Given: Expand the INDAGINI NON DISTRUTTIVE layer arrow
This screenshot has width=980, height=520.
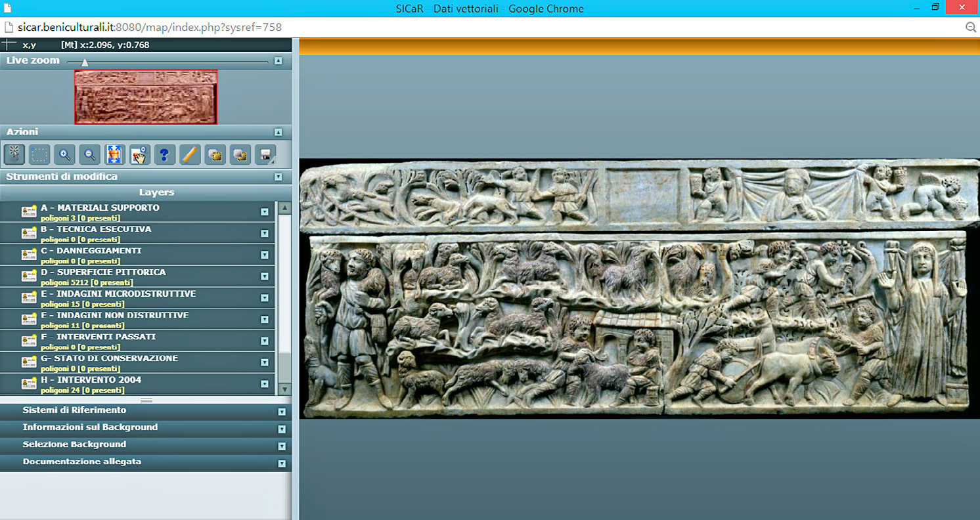Looking at the screenshot, I should [x=265, y=319].
